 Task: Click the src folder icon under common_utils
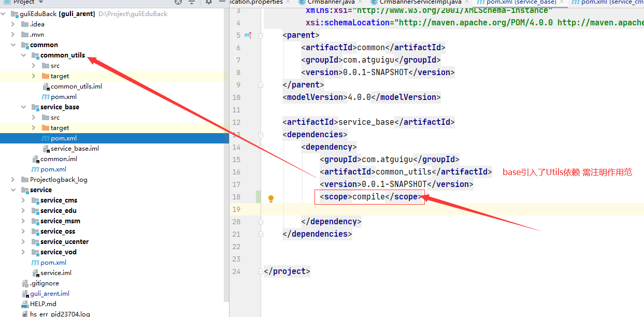[x=46, y=66]
